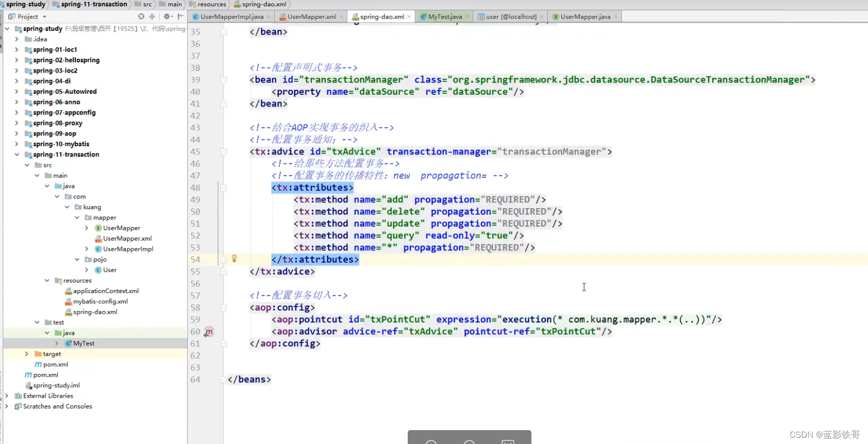Toggle code fold at line 61 closing aop:config
This screenshot has height=444, width=868.
tap(223, 344)
